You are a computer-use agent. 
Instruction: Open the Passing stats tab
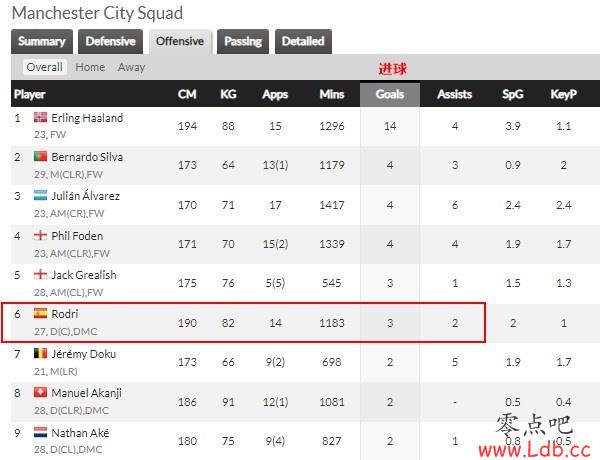[x=243, y=41]
